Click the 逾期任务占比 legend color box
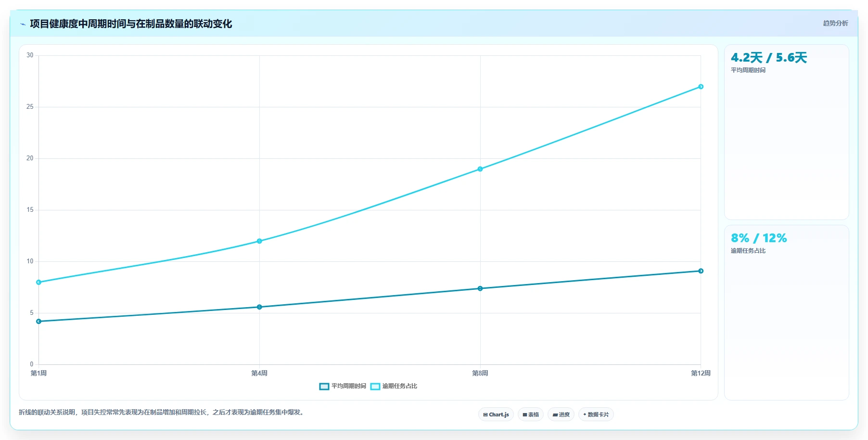868x440 pixels. click(x=375, y=386)
